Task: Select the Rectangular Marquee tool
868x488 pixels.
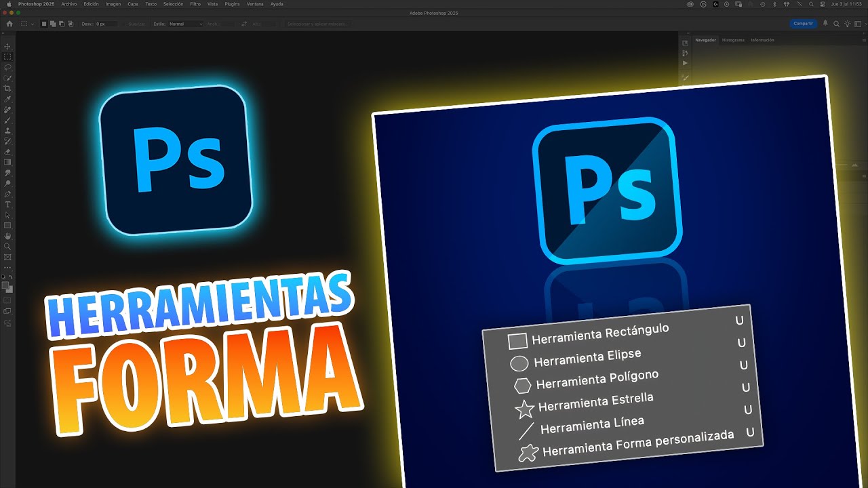Action: point(7,57)
